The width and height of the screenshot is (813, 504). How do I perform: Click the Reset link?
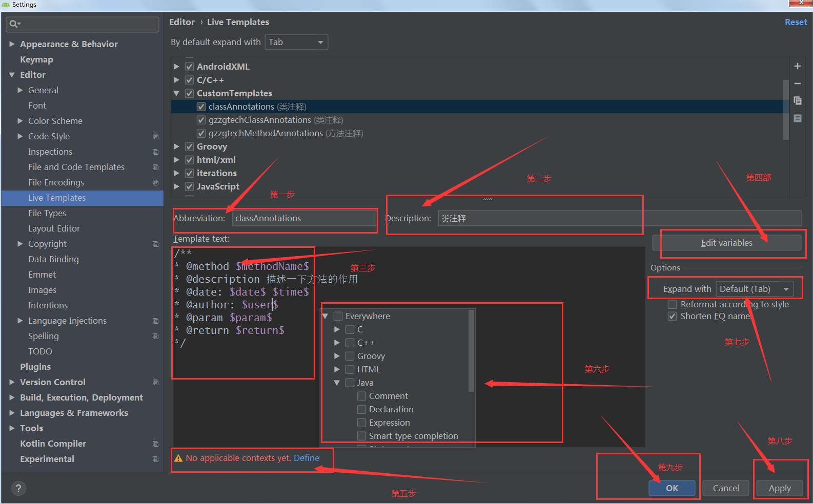pyautogui.click(x=796, y=22)
